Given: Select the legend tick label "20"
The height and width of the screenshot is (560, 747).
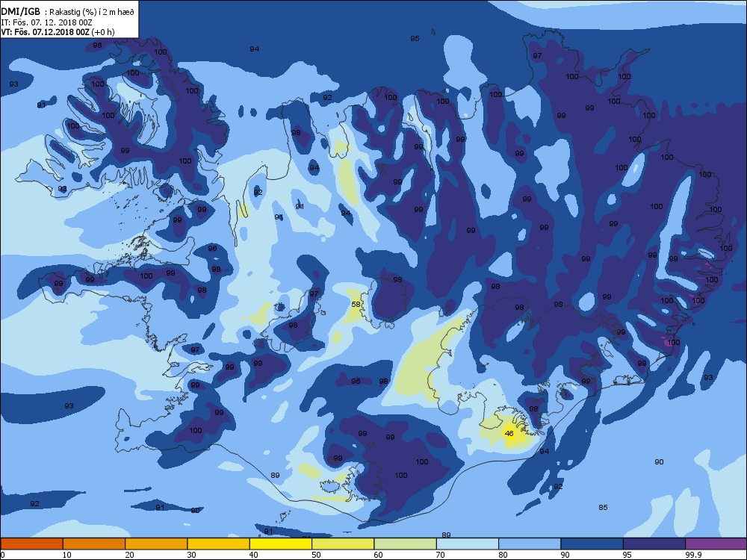Looking at the screenshot, I should click(129, 554).
